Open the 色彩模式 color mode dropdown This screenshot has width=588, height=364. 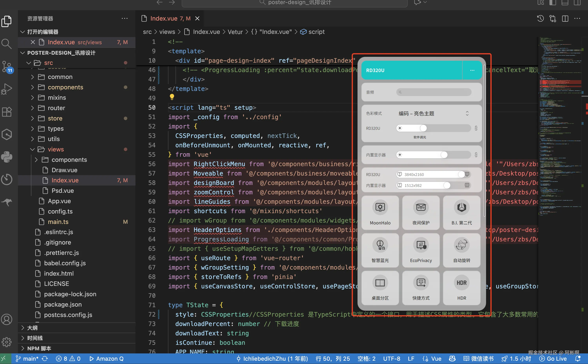(433, 113)
